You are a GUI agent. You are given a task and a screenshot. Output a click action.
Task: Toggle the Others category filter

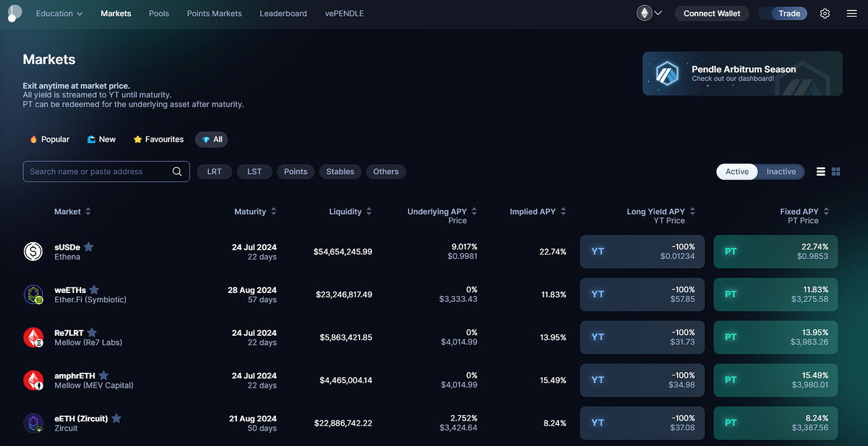(386, 172)
